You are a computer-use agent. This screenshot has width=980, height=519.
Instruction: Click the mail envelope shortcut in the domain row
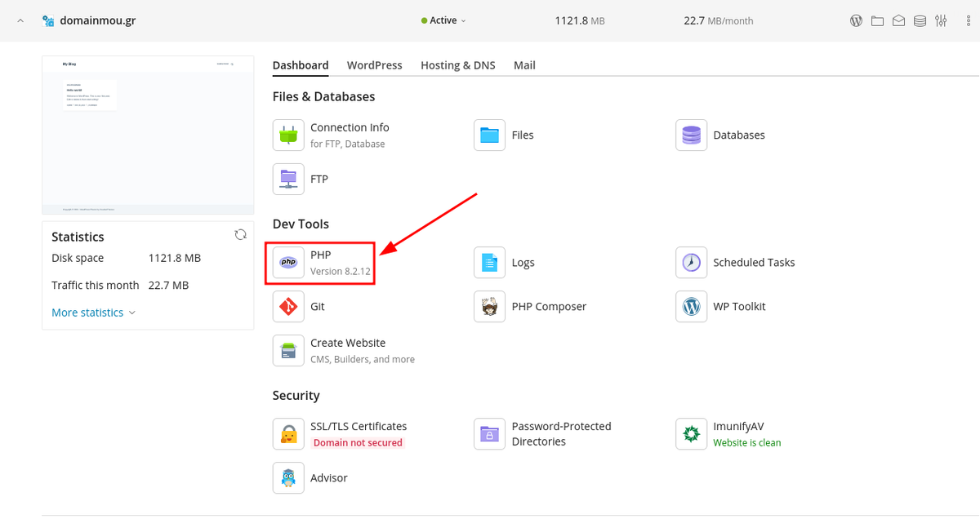tap(898, 20)
